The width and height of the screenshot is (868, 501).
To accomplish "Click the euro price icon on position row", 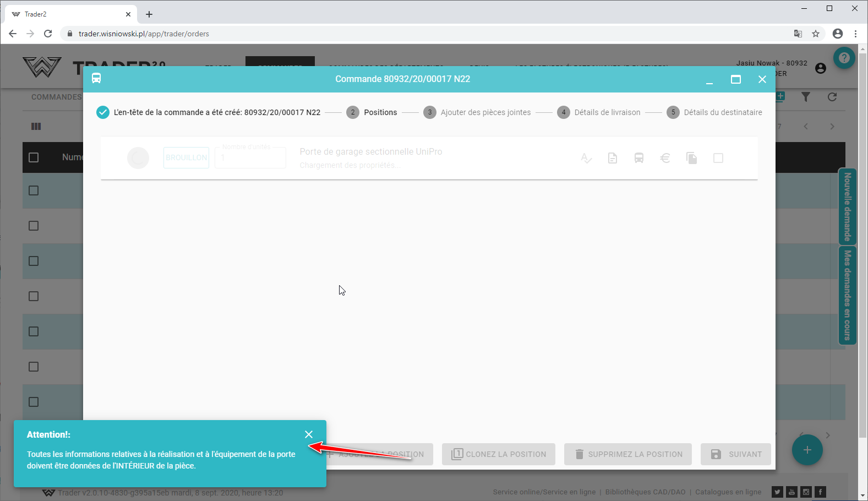I will pos(665,159).
